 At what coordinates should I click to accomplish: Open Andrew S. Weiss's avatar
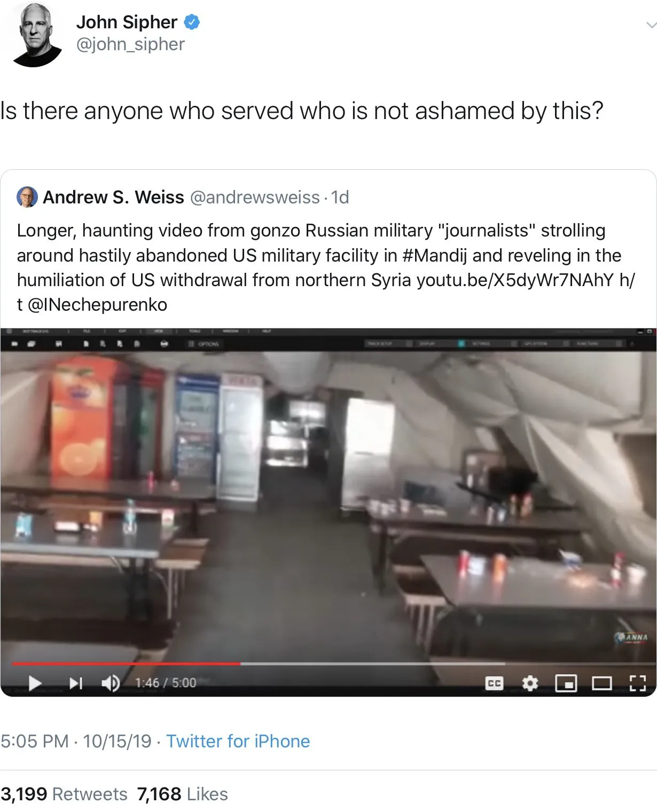[x=27, y=196]
